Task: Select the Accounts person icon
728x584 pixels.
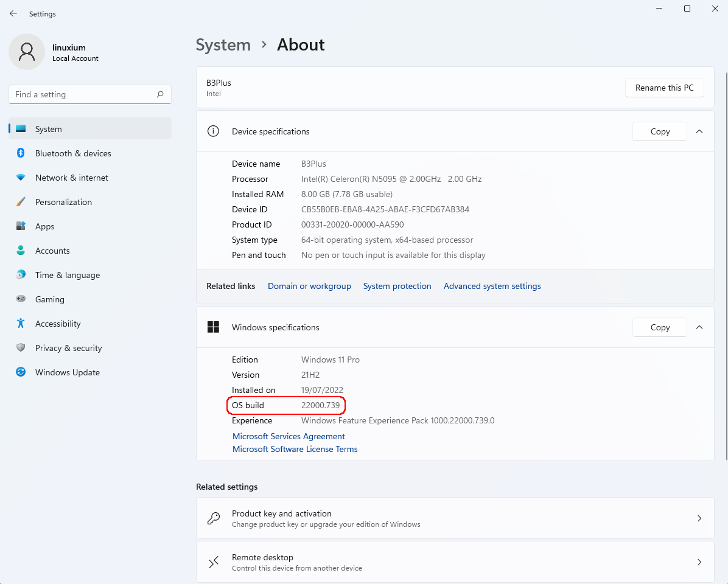Action: 21,251
